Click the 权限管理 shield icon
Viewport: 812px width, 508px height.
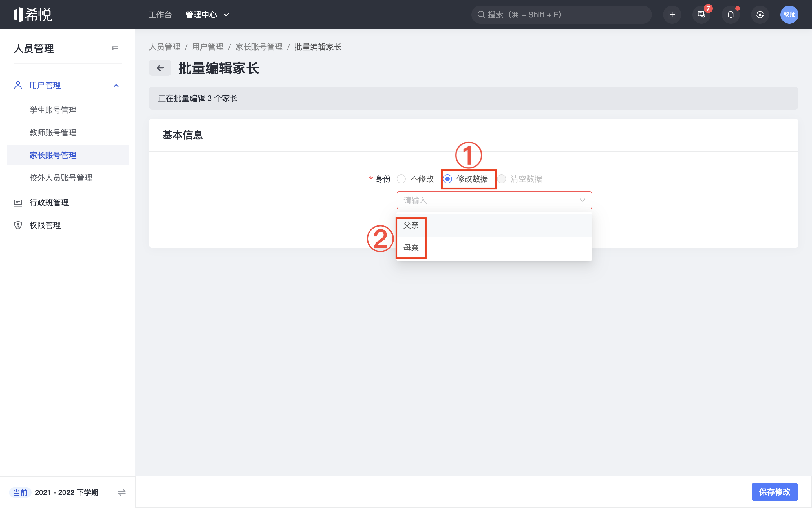[18, 225]
